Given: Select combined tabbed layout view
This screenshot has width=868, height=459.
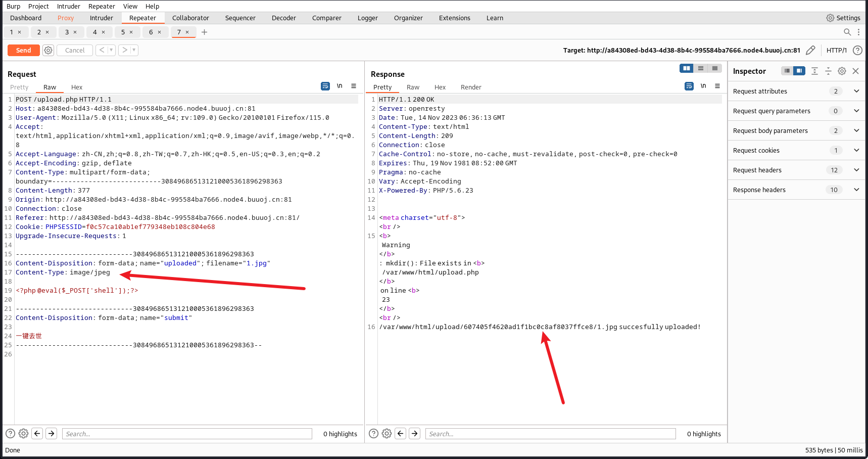Looking at the screenshot, I should pos(714,68).
